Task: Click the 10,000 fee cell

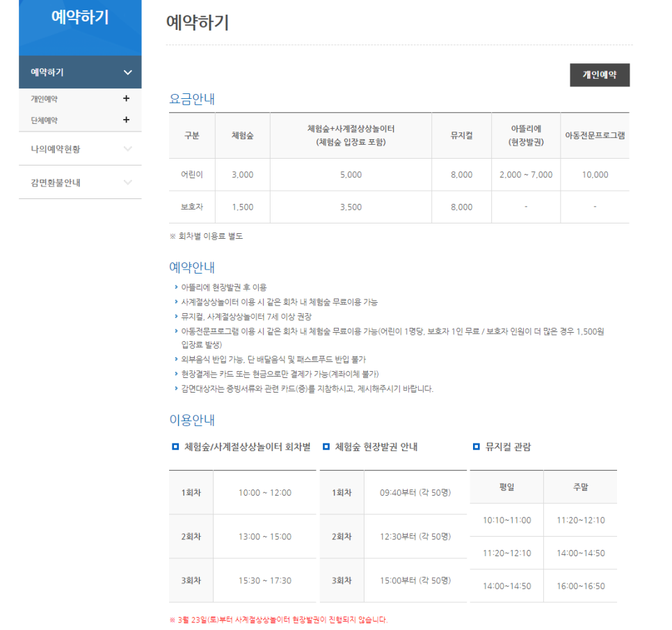Action: [595, 175]
